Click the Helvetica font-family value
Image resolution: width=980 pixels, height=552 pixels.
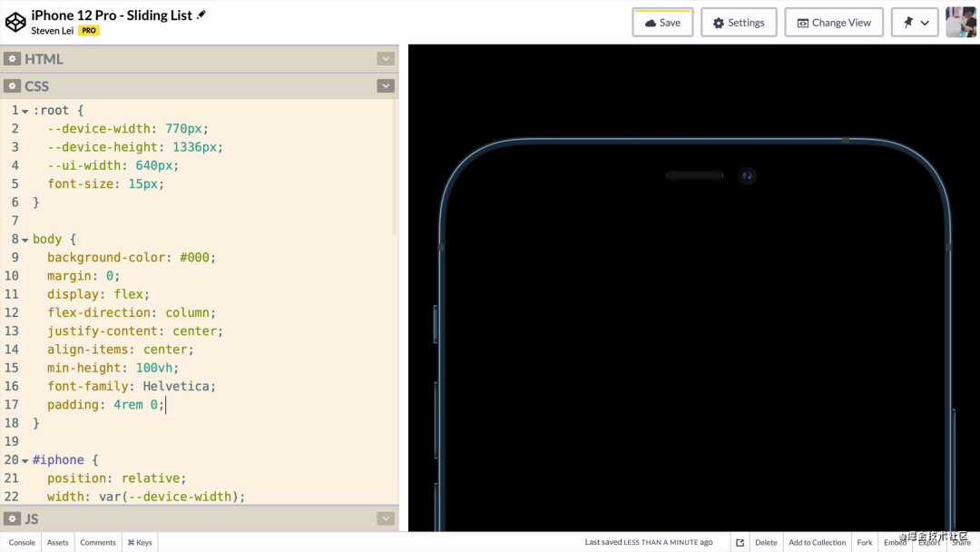pyautogui.click(x=176, y=387)
